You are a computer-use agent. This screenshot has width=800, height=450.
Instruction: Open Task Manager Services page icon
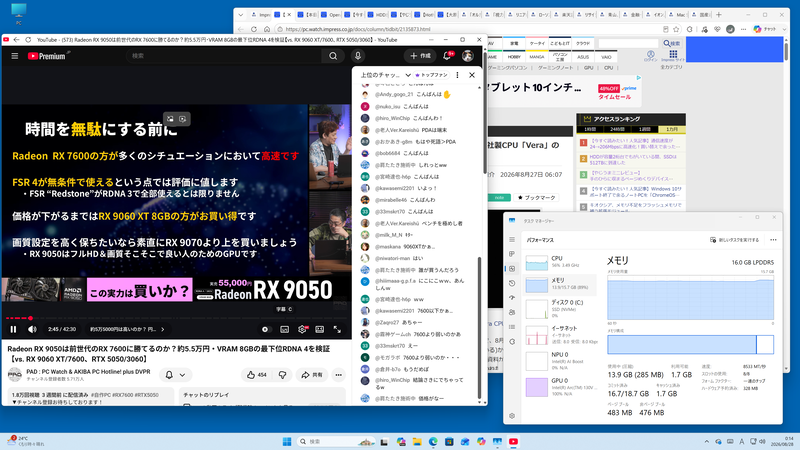pos(512,342)
